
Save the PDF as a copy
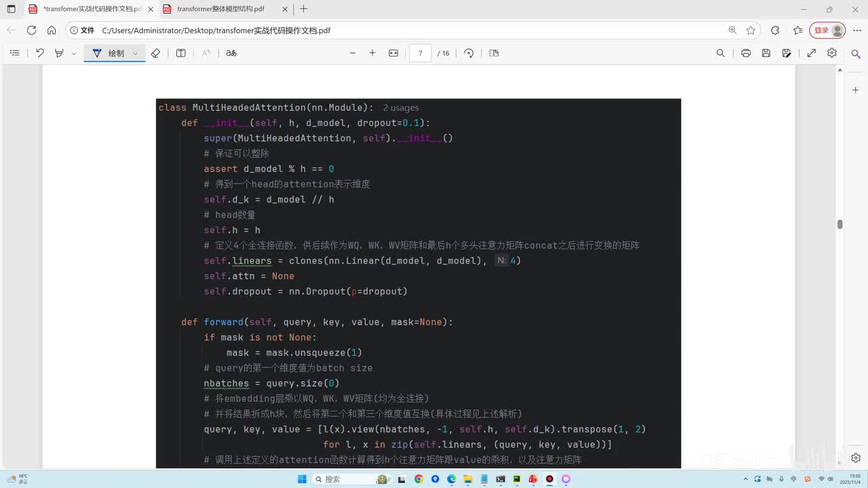(x=787, y=53)
